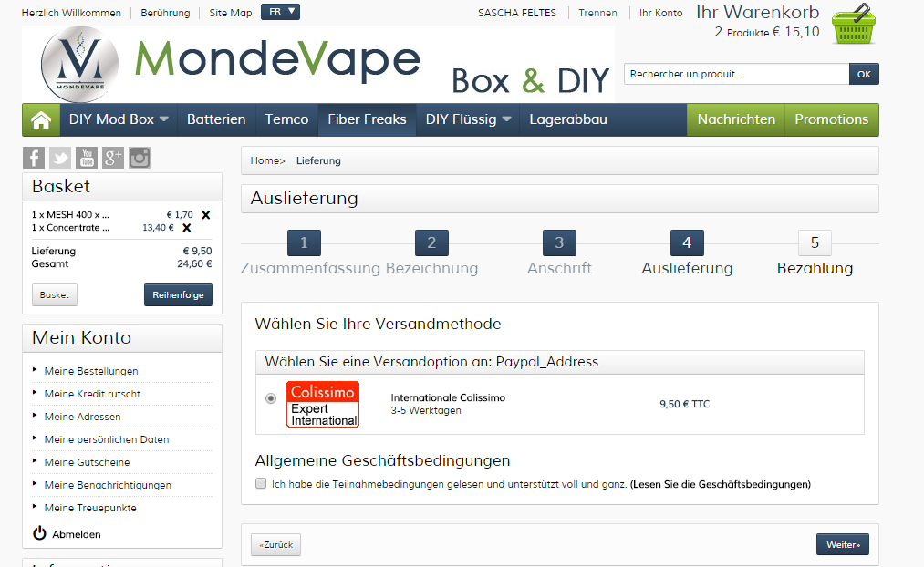
Task: Select the Colissimo International shipping radio button
Action: [271, 398]
